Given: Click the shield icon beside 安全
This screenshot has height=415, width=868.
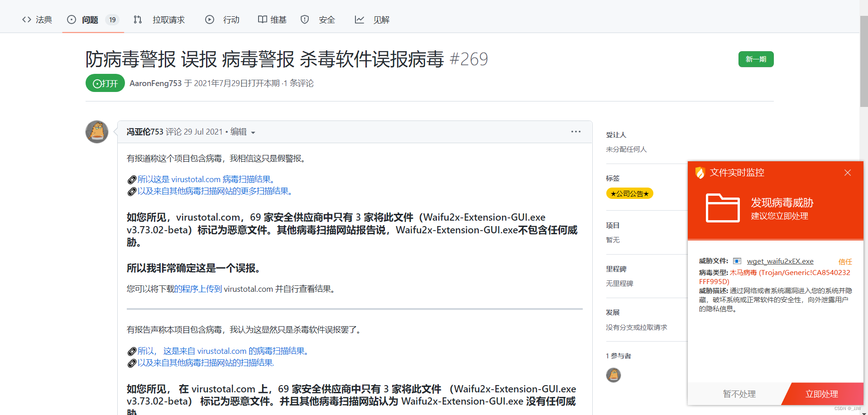Looking at the screenshot, I should pyautogui.click(x=305, y=19).
